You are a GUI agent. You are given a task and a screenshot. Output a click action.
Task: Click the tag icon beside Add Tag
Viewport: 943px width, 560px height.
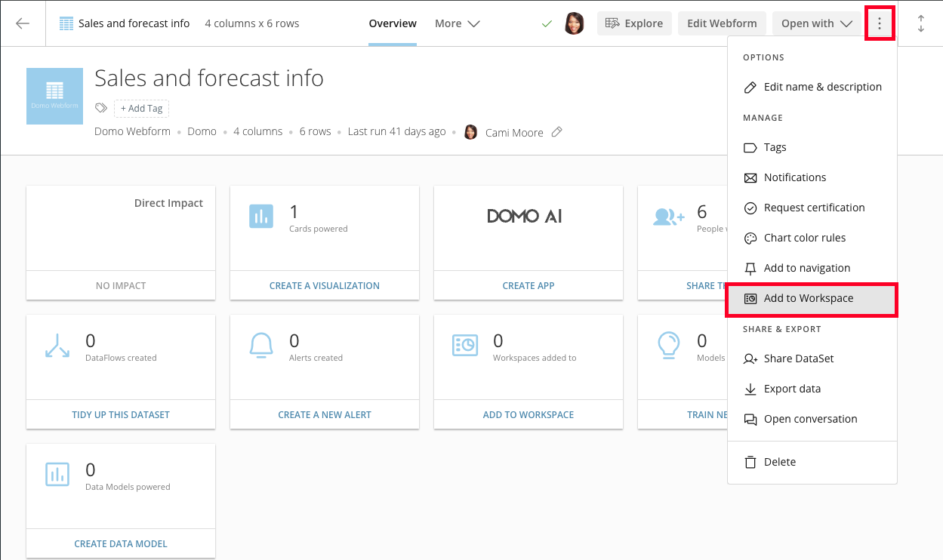coord(101,108)
